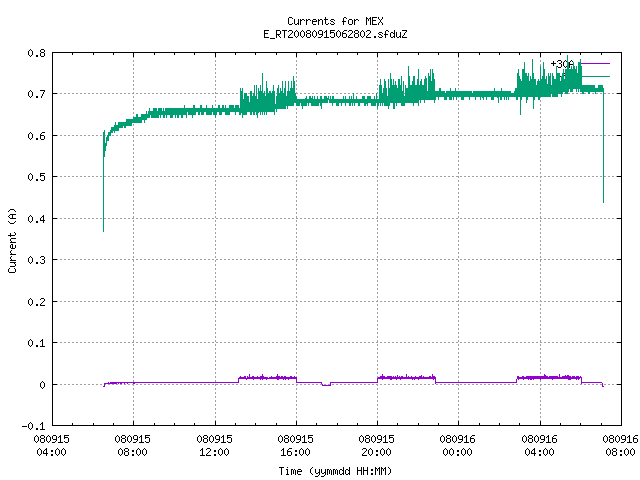Click the y-axis label '0.4'
Viewport: 640px width, 480px height.
click(36, 219)
